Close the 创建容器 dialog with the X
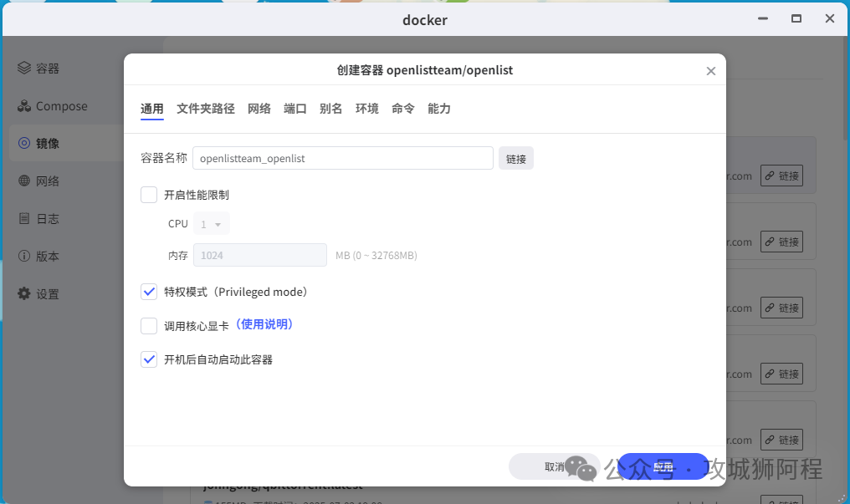 pos(710,71)
